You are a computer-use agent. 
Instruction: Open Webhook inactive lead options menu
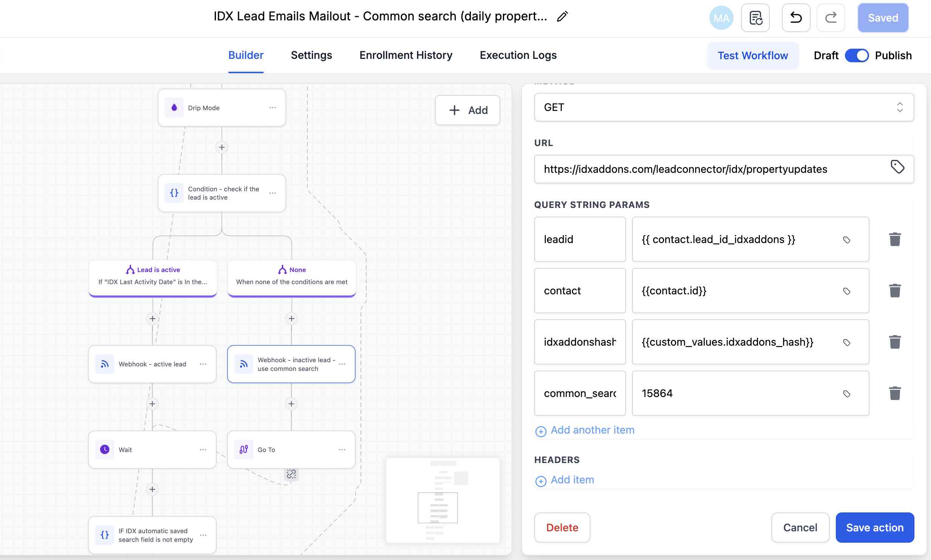tap(342, 364)
